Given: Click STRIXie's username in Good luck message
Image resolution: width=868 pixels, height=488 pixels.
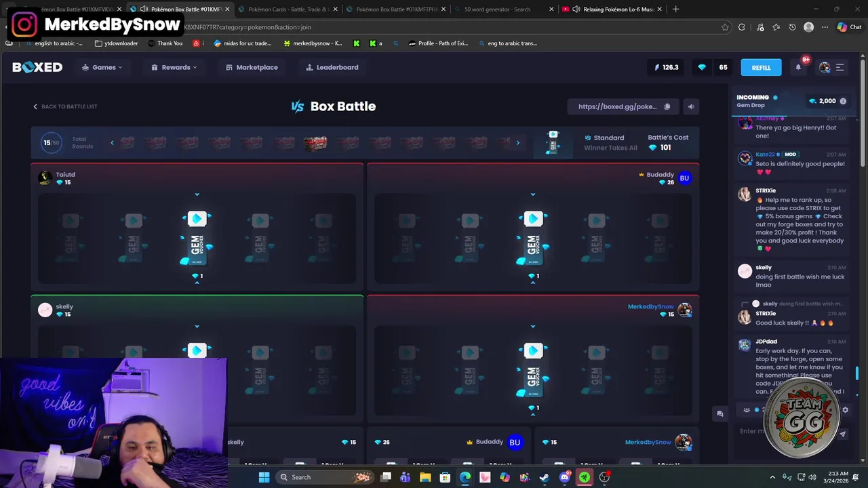Looking at the screenshot, I should click(766, 314).
